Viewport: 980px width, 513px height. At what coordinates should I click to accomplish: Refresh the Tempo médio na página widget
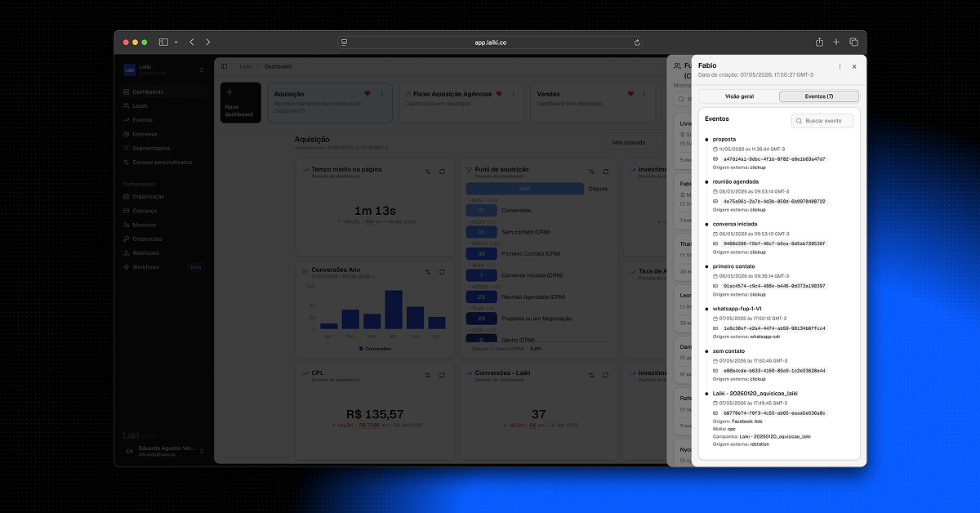coord(442,172)
